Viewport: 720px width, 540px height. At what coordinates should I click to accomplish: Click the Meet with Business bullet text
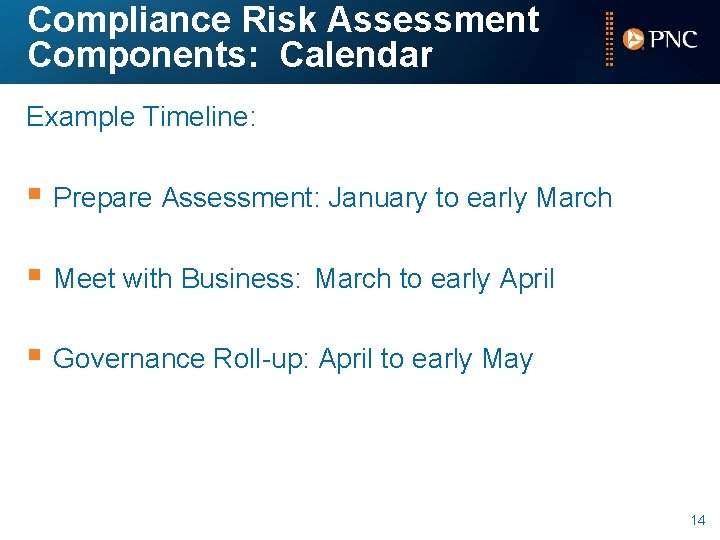(177, 279)
